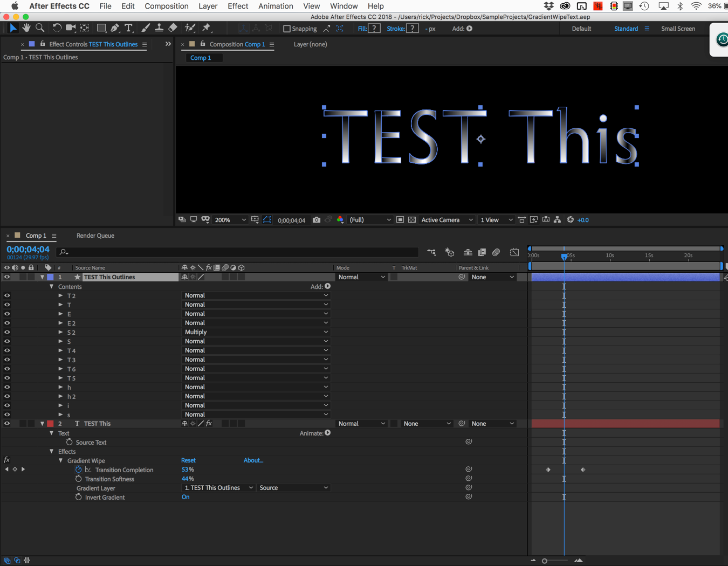Open the 1 View layout dropdown
This screenshot has width=728, height=566.
click(x=496, y=220)
